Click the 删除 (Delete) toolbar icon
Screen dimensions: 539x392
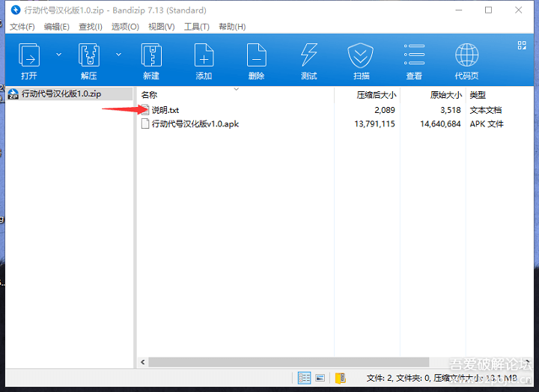257,55
